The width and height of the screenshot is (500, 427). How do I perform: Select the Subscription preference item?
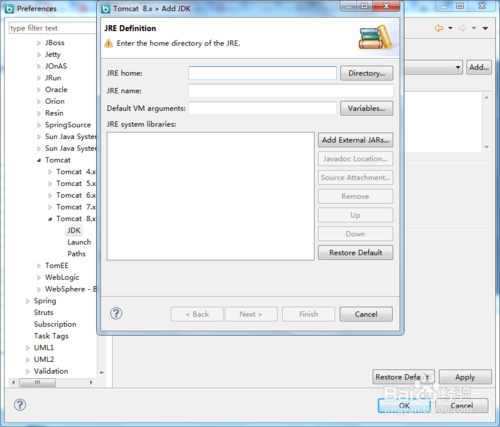pos(55,324)
